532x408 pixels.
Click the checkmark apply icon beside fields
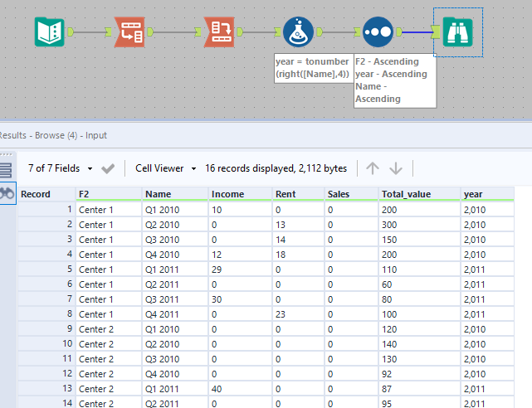click(108, 168)
